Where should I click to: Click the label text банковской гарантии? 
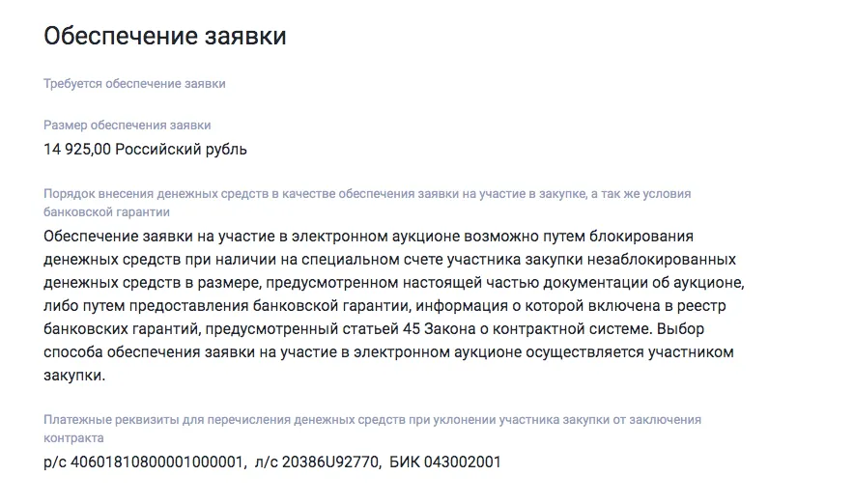click(x=106, y=212)
